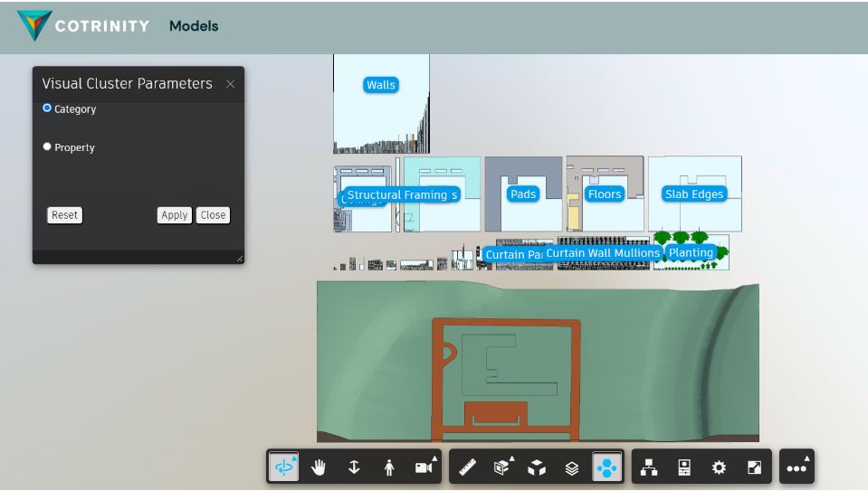868x491 pixels.
Task: Open the Measure ruler tool
Action: [x=467, y=467]
